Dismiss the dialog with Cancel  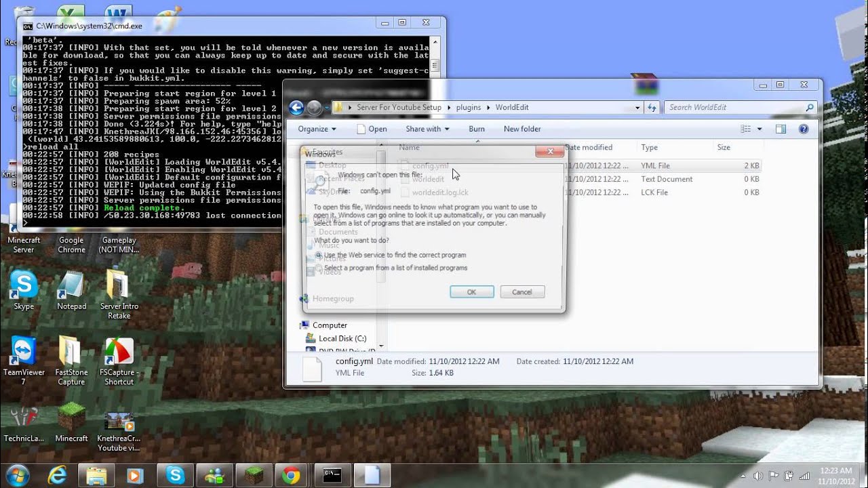(522, 292)
